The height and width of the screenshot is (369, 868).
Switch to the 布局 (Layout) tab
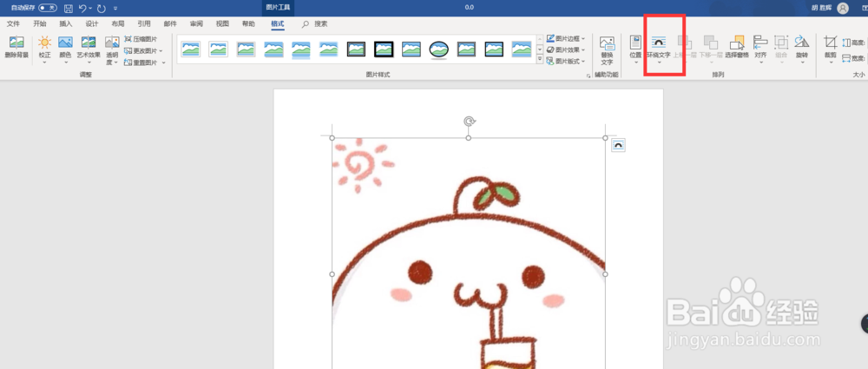pos(118,23)
